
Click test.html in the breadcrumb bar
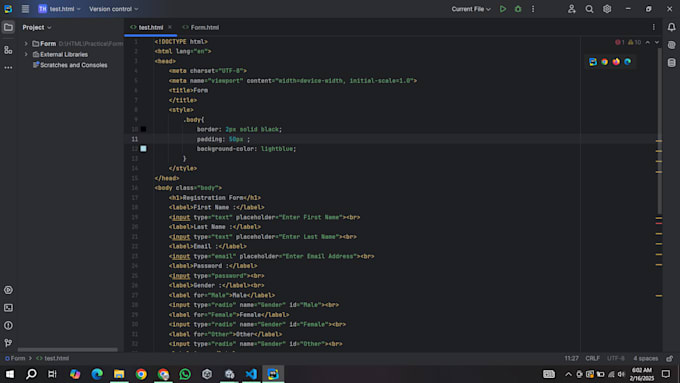[52, 358]
